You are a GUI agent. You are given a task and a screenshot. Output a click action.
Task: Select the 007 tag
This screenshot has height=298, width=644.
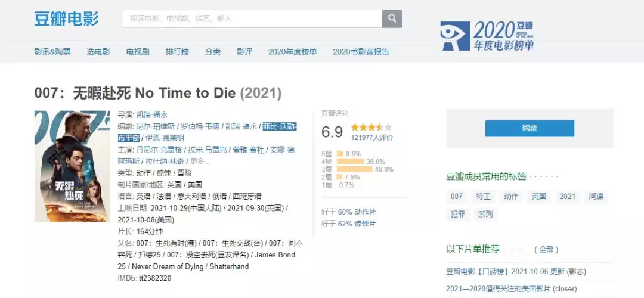click(x=457, y=196)
